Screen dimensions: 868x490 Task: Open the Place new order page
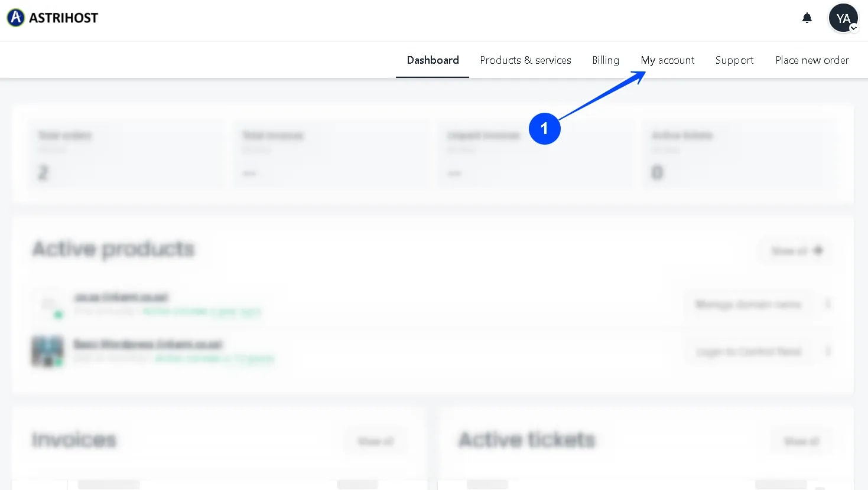[x=812, y=60]
